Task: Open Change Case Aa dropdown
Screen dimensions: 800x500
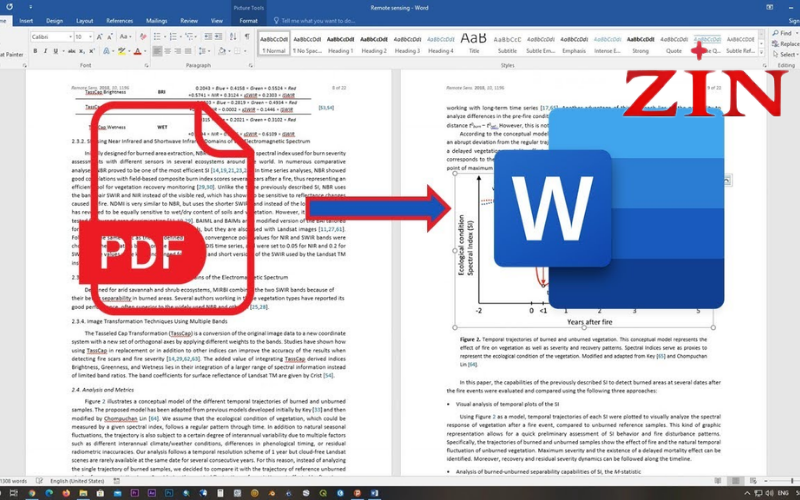Action: click(x=126, y=37)
